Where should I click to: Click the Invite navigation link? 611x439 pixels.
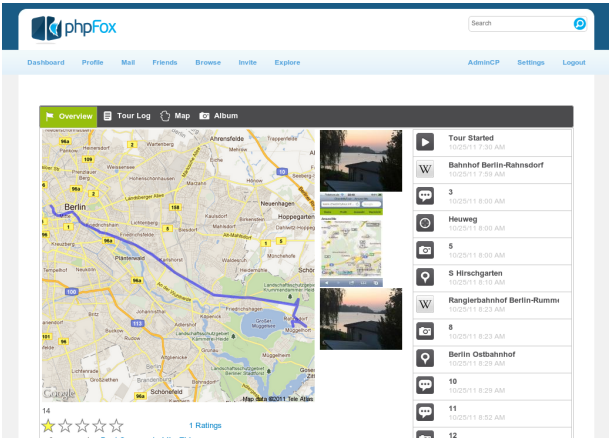247,62
